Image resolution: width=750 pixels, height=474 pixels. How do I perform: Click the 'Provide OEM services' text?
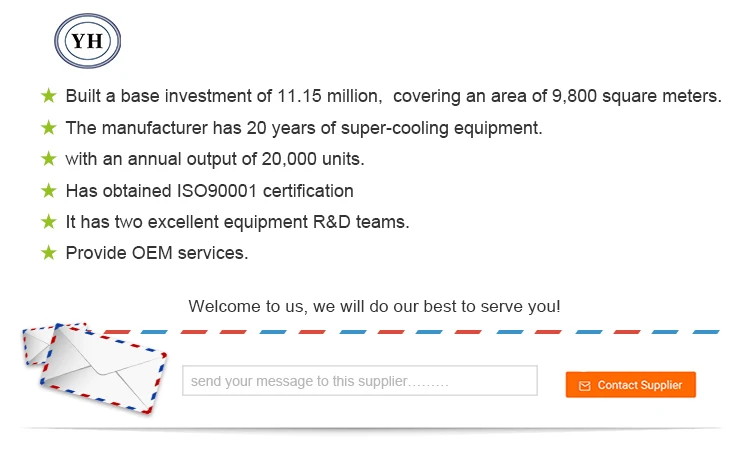pos(156,253)
